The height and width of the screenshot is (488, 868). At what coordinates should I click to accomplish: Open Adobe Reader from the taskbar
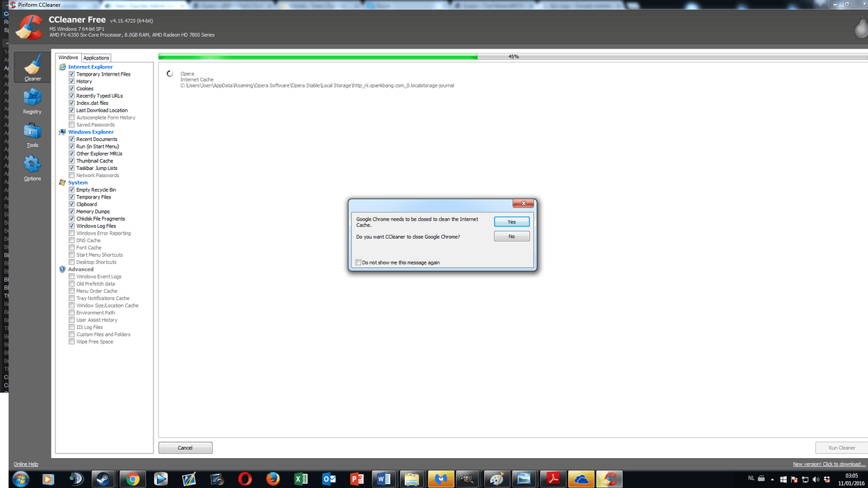[553, 479]
